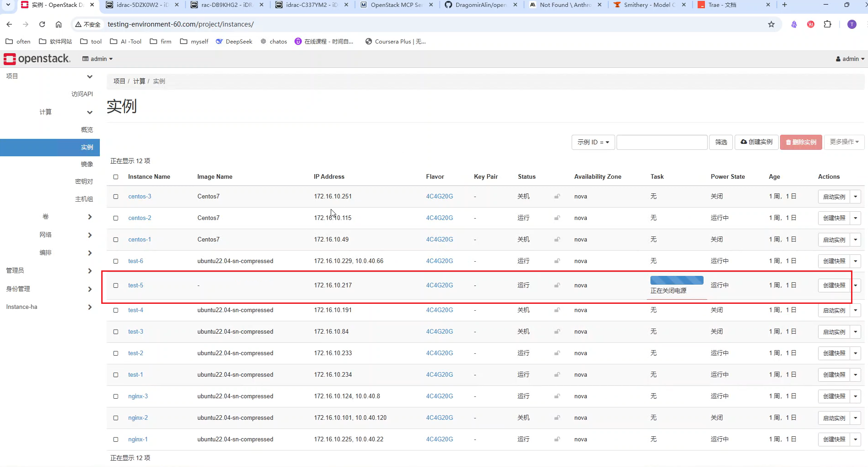868x467 pixels.
Task: Open the Coursera Plus bookmark
Action: pos(395,41)
